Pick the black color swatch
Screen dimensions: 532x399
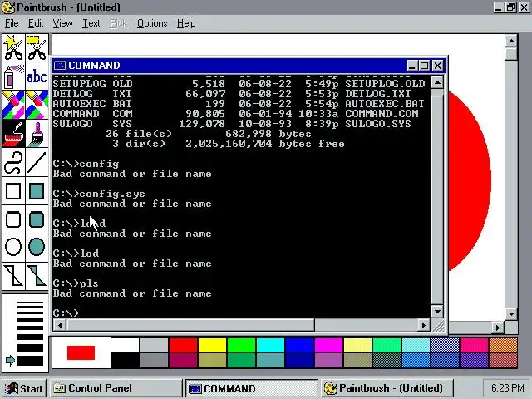tap(125, 360)
